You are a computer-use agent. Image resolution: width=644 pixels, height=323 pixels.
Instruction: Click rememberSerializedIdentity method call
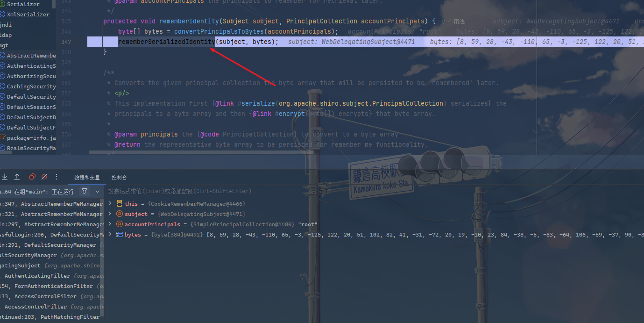(x=166, y=42)
